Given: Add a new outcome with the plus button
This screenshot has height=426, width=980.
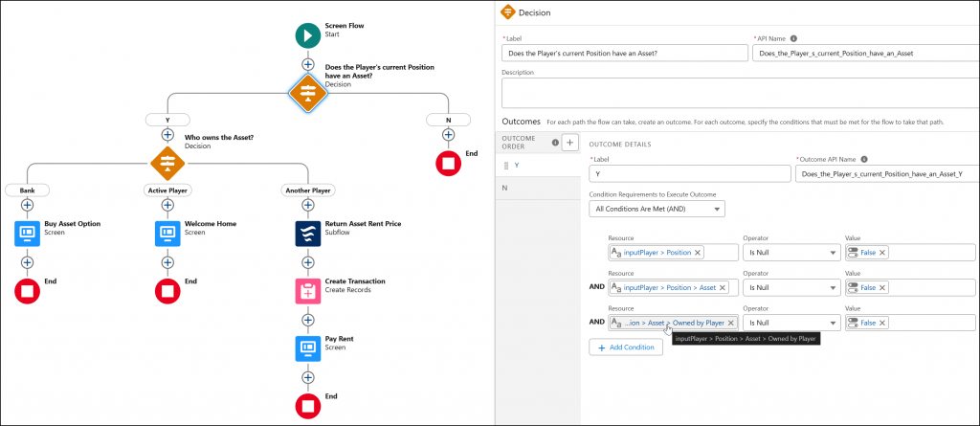Looking at the screenshot, I should coord(569,143).
